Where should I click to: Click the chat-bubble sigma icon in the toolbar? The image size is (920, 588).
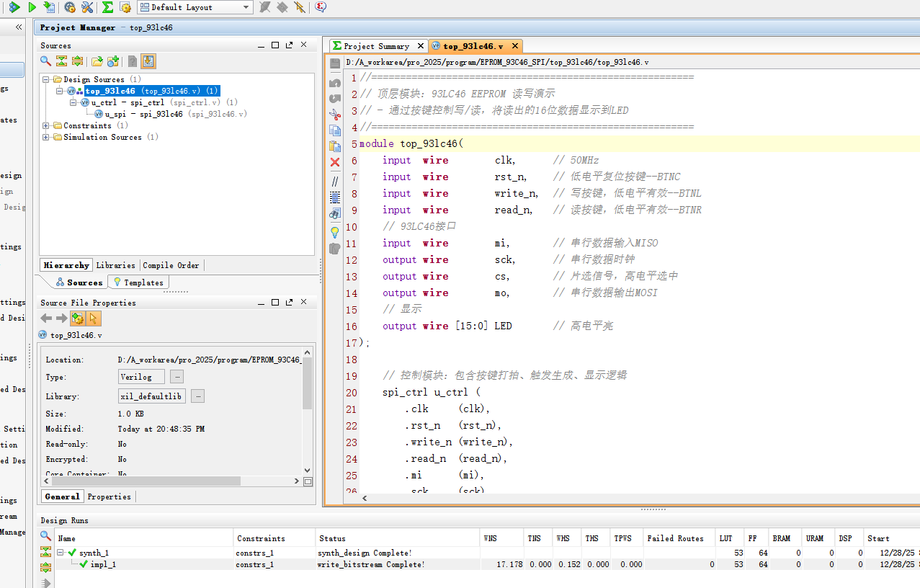321,7
